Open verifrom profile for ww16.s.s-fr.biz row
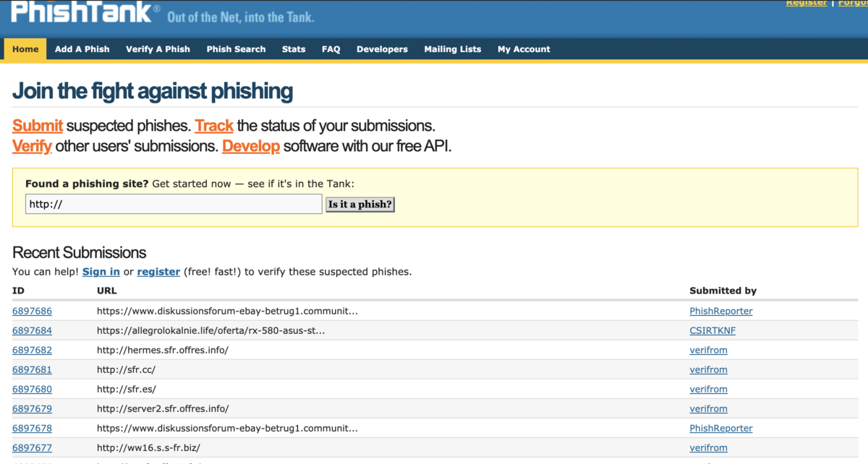The width and height of the screenshot is (868, 464). click(x=708, y=447)
